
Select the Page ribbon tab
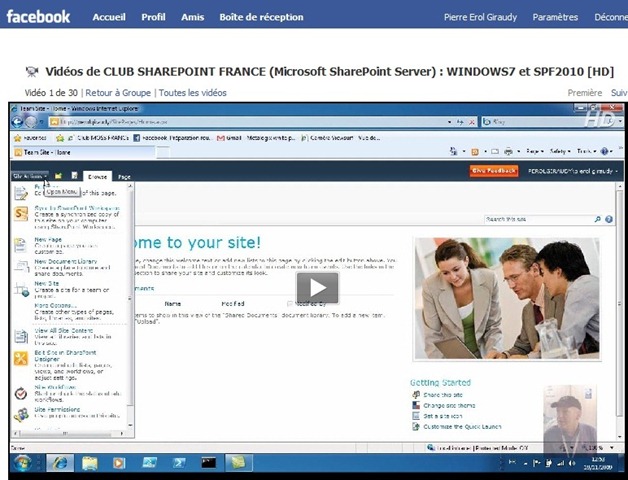pos(124,177)
